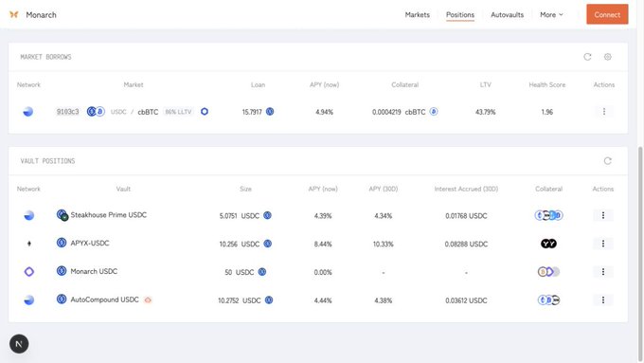The image size is (644, 363).
Task: Click the 8.44% APY value
Action: tap(323, 244)
